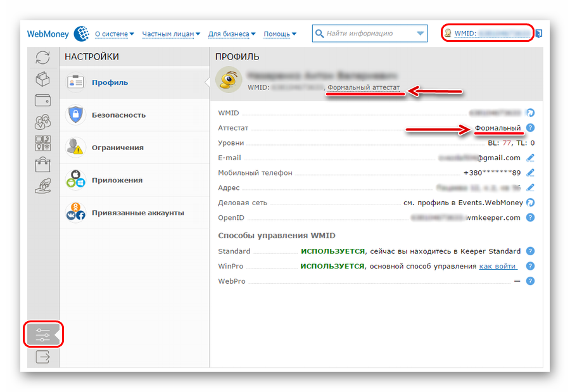Click the wmkeeper.com OpenID value
The height and width of the screenshot is (392, 570).
coord(493,217)
